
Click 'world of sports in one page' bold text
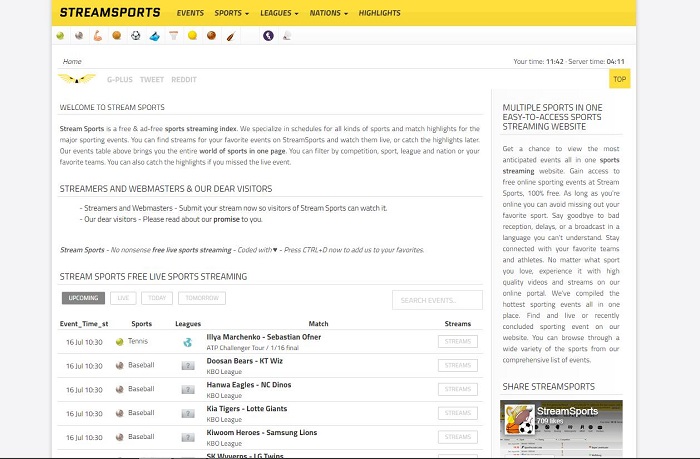(x=242, y=151)
